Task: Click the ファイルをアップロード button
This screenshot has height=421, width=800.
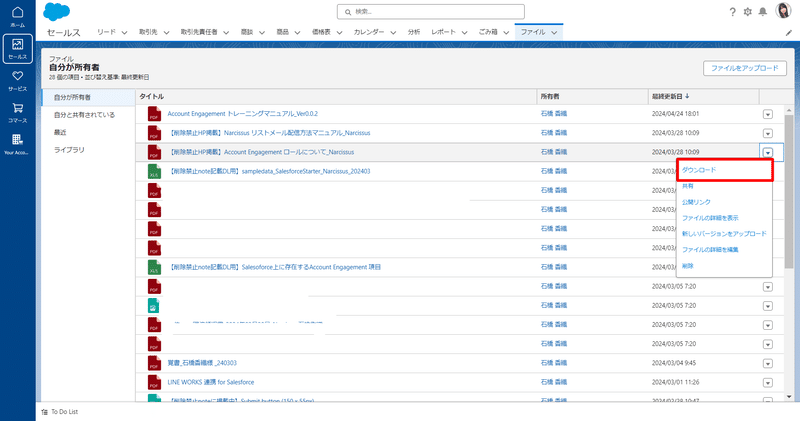Action: point(744,68)
